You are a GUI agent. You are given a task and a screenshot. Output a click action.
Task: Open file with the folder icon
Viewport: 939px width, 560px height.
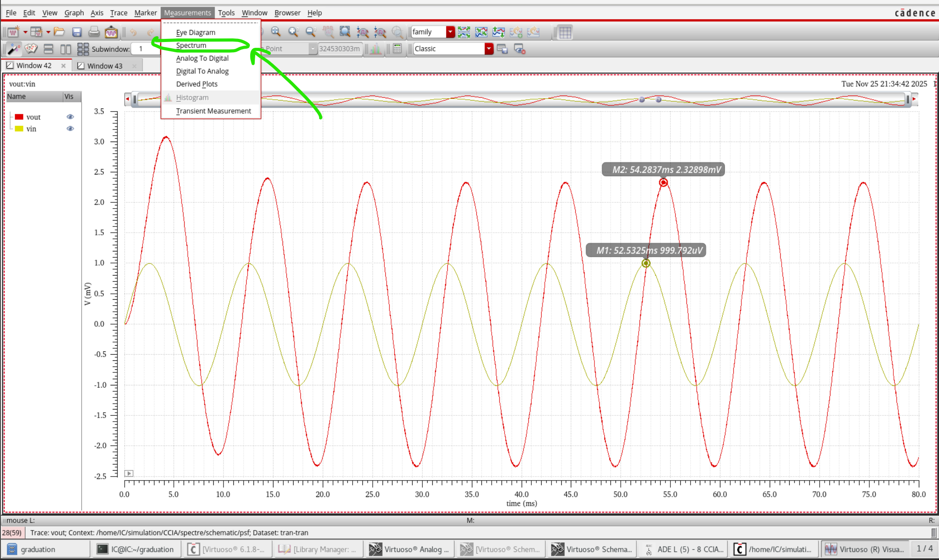tap(59, 32)
